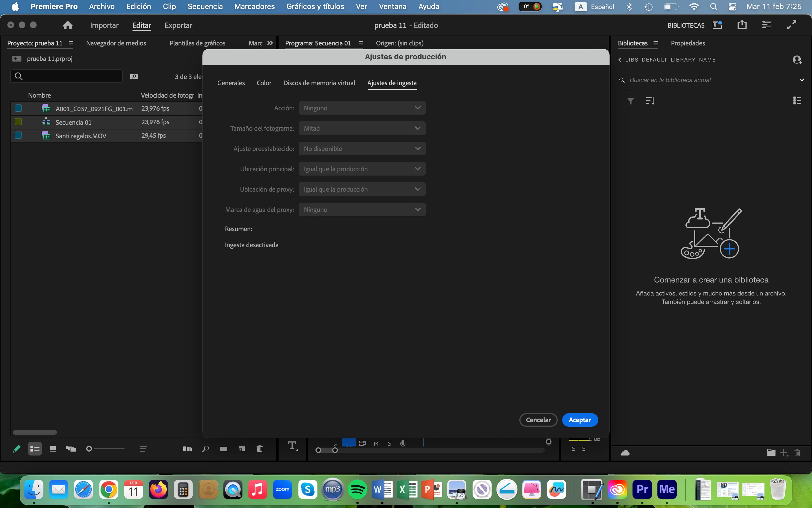
Task: Select the Type tool
Action: click(x=293, y=446)
